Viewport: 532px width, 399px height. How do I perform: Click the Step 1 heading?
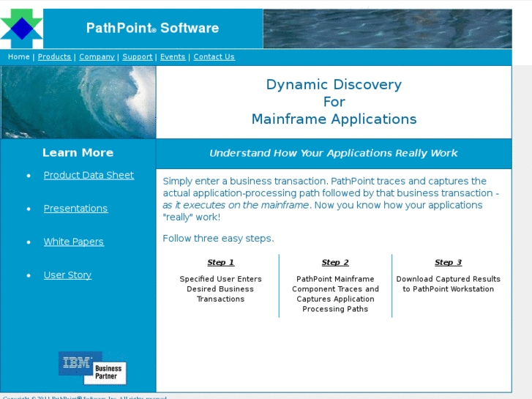tap(221, 262)
